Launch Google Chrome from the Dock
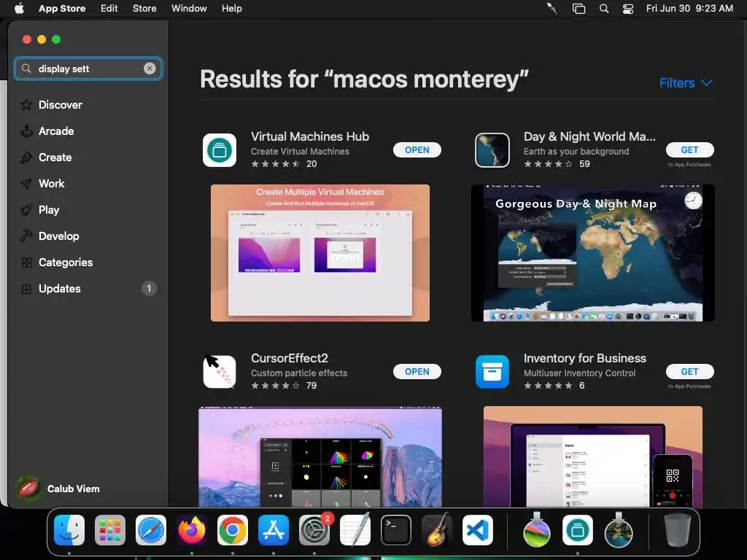Viewport: 747px width, 560px height. (233, 530)
